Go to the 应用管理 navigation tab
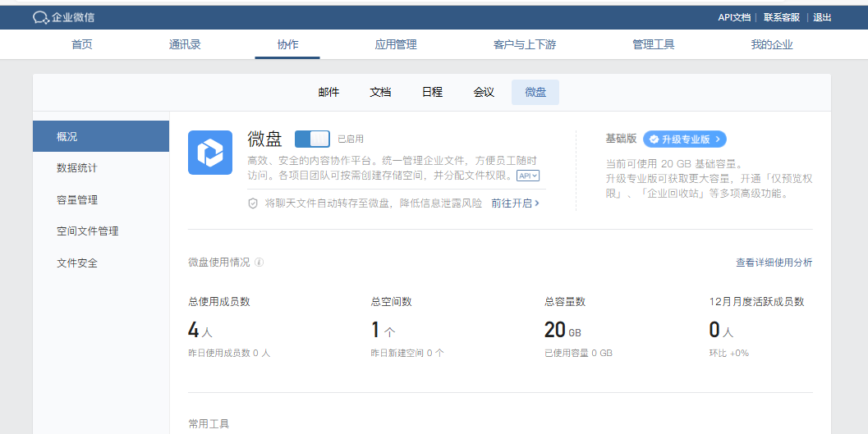This screenshot has width=868, height=434. point(396,45)
